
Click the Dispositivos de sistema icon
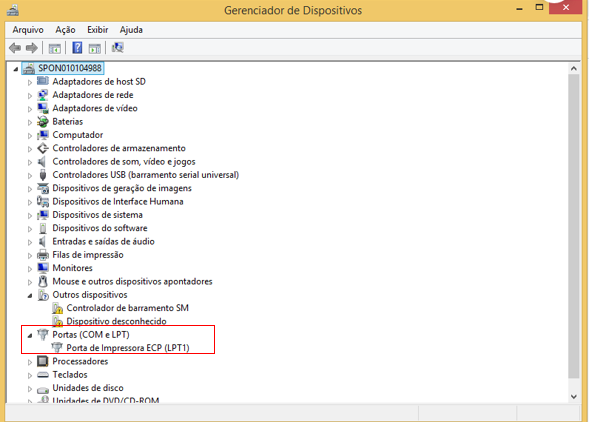pyautogui.click(x=43, y=215)
